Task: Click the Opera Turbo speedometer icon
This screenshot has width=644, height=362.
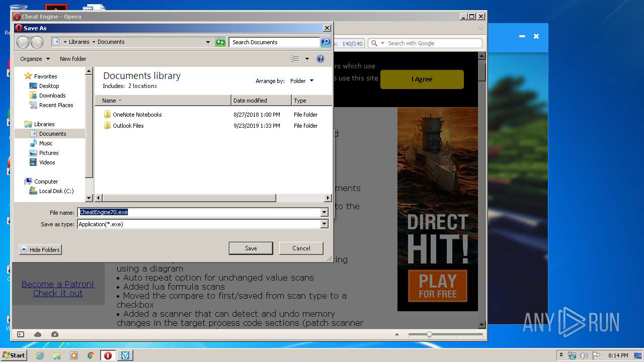Action: (55, 334)
